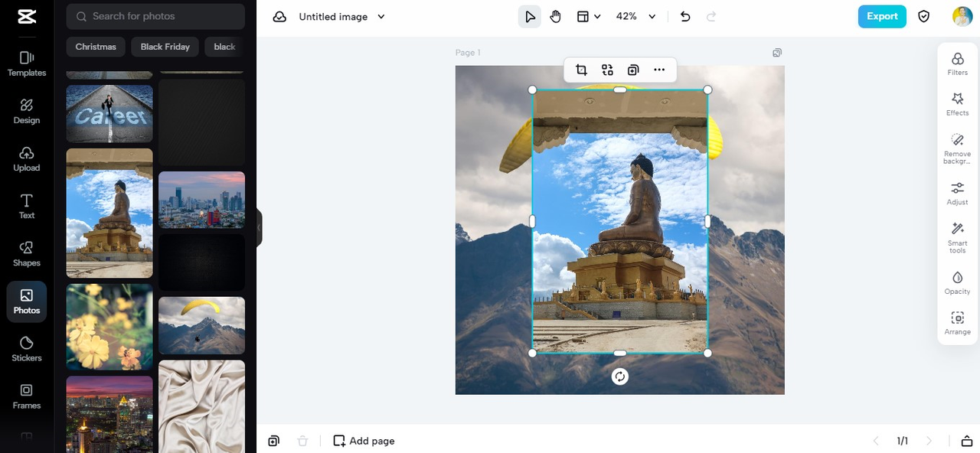Open the Filters panel
The width and height of the screenshot is (980, 453).
[x=957, y=64]
